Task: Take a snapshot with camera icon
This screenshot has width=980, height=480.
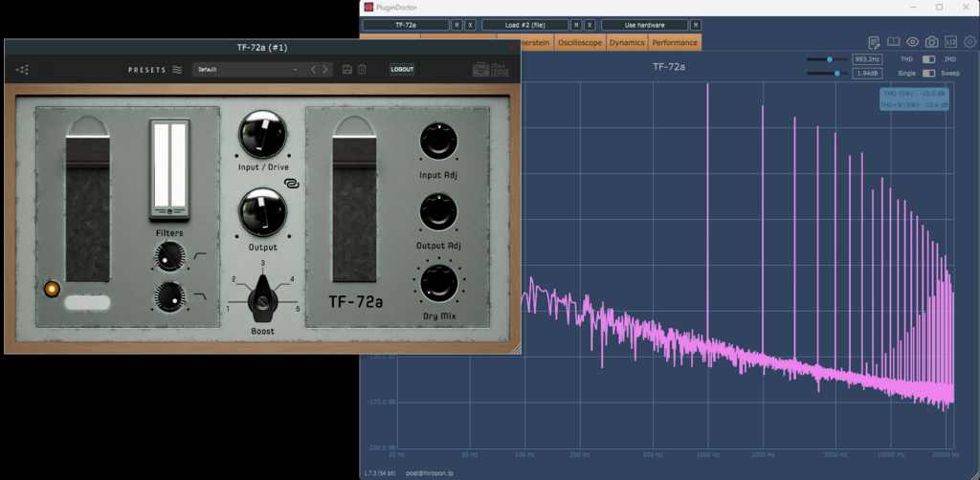Action: (931, 42)
